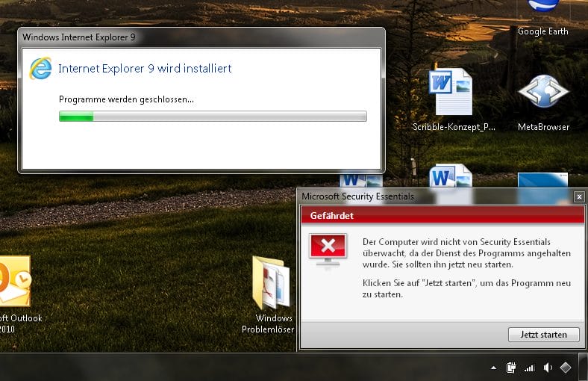Click the red Gefährdet status header
Screen dimensions: 588x381
click(x=442, y=215)
